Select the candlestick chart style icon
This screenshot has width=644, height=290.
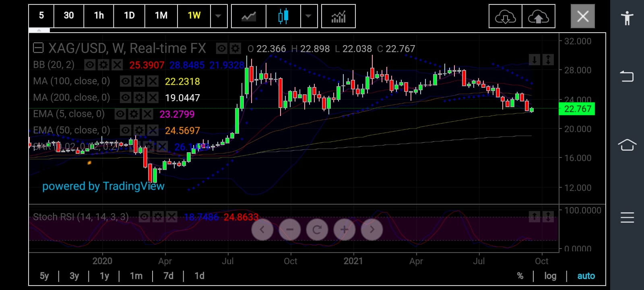[283, 16]
